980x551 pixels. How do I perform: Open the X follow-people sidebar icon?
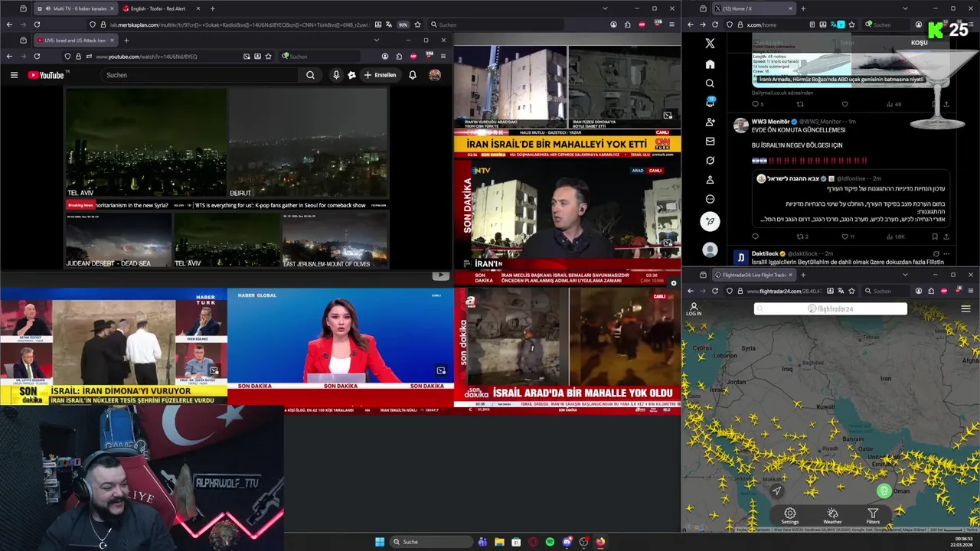710,122
